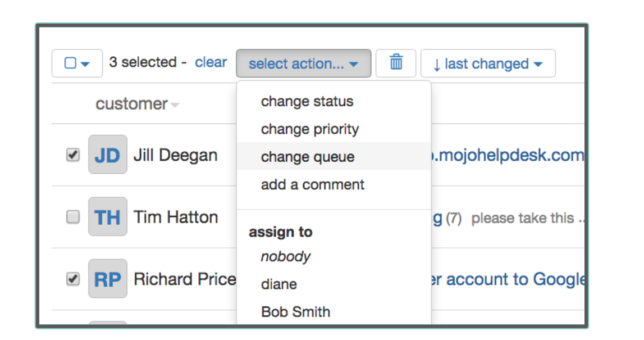The height and width of the screenshot is (340, 644).
Task: Open the 'select action...' dropdown
Action: click(303, 64)
